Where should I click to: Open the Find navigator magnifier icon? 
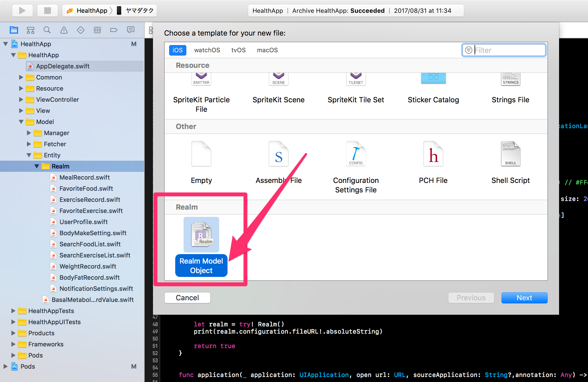tap(47, 30)
